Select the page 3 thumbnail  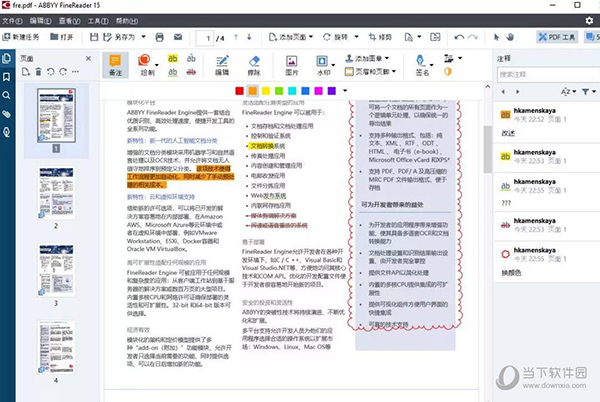[56, 270]
